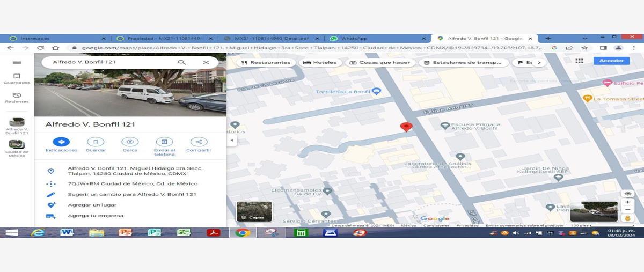Screen dimensions: 644x272
Task: Open Word from the taskbar
Action: tap(67, 232)
